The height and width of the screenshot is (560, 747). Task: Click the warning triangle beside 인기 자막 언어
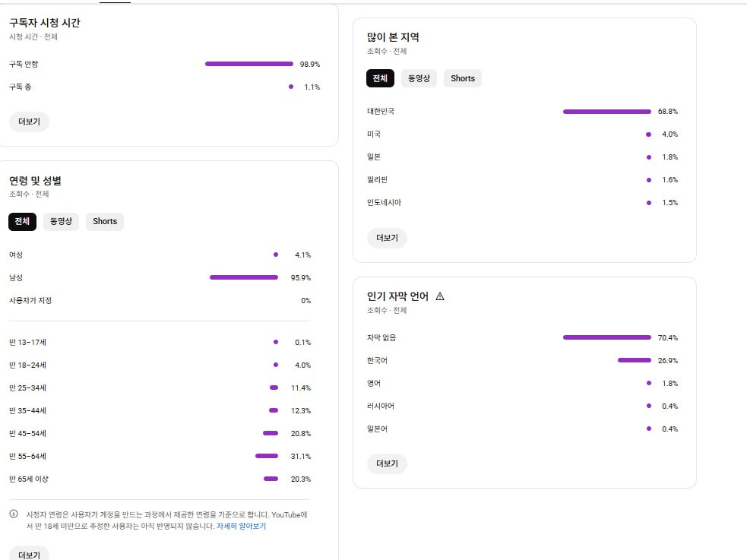[440, 296]
